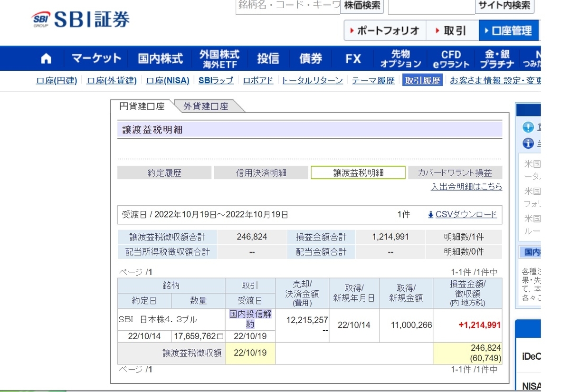This screenshot has height=392, width=570.
Task: Click the 246,824 total tax collected value
Action: coord(252,237)
